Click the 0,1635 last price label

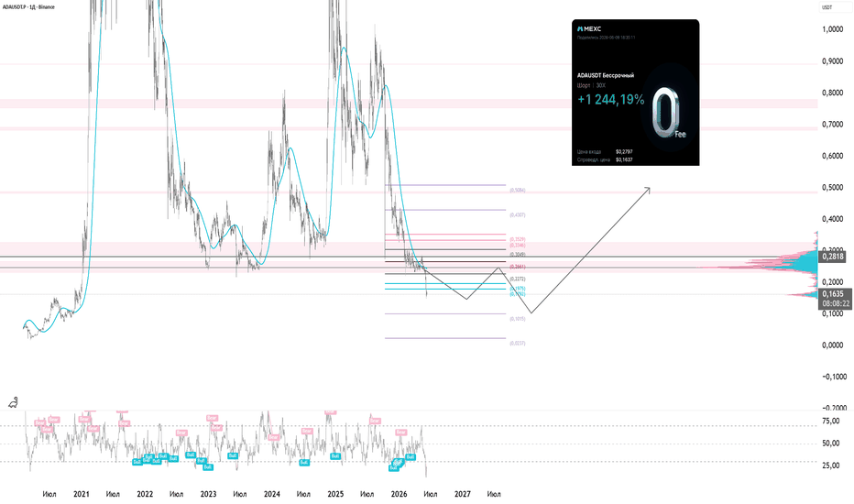pyautogui.click(x=833, y=294)
